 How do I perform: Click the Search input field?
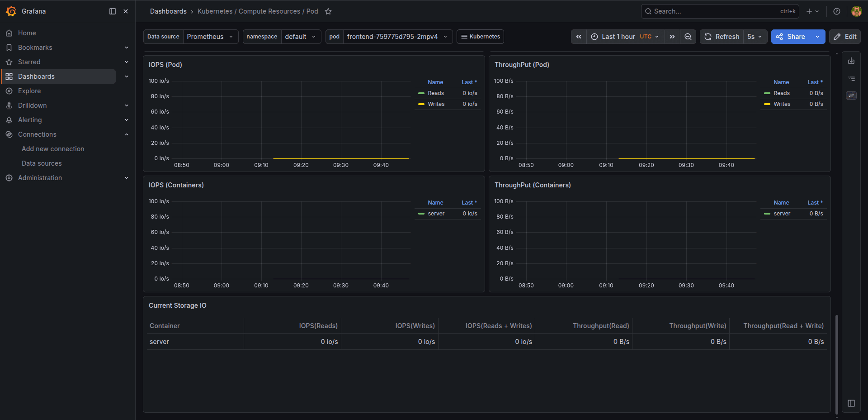pos(720,11)
